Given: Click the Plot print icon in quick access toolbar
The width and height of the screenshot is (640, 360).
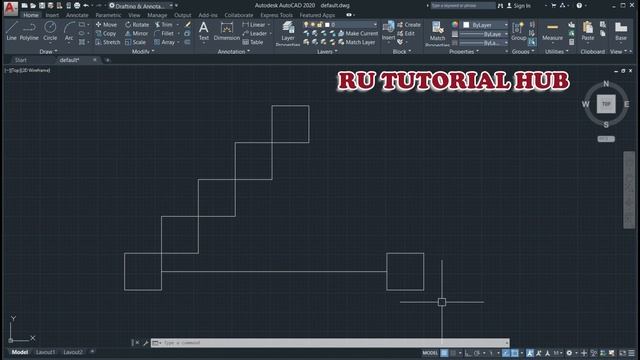Looking at the screenshot, I should tap(77, 6).
